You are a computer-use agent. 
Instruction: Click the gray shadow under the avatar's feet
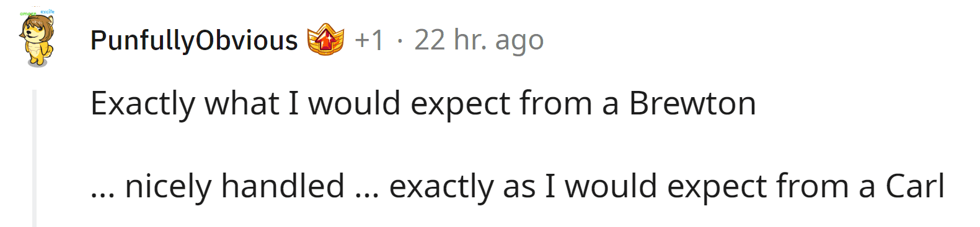coord(38,64)
